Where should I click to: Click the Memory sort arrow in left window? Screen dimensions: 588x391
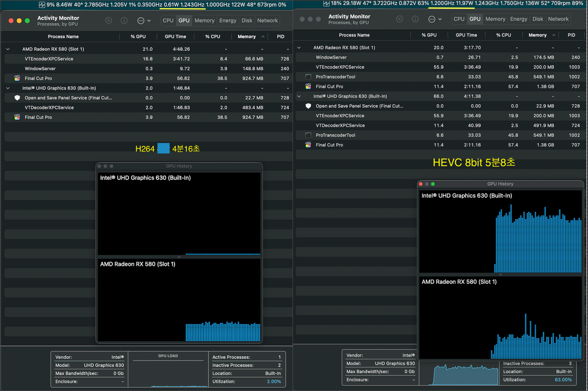263,37
